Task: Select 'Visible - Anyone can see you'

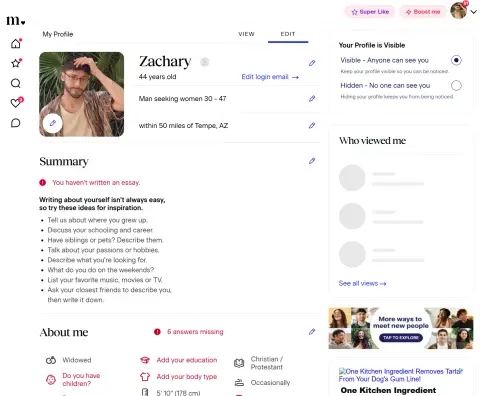Action: (456, 60)
